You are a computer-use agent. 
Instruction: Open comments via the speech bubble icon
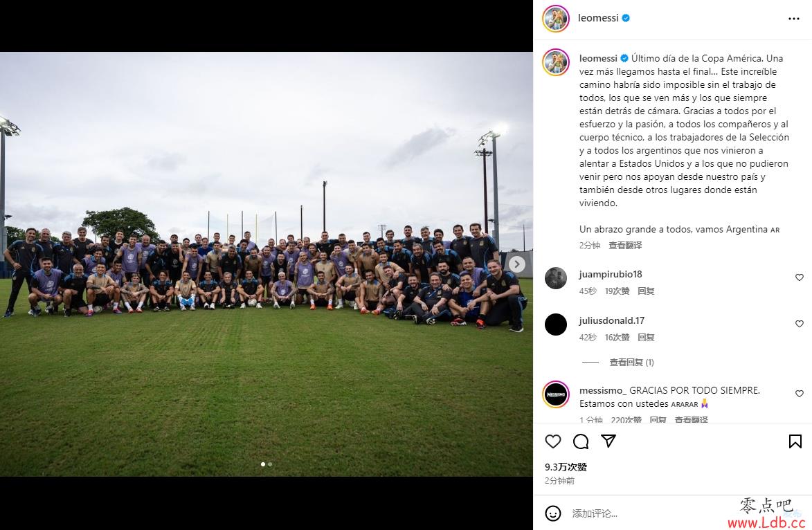(581, 441)
